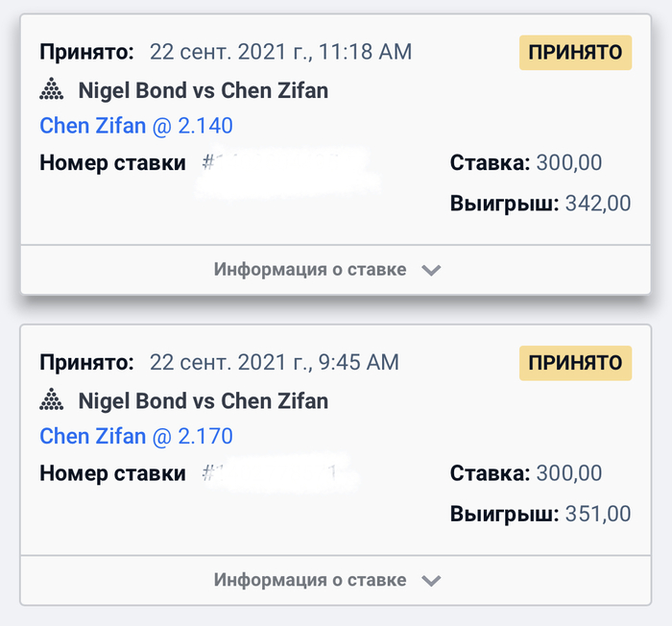
Task: Expand the chevron under the 342,00 payout bet
Action: [431, 271]
